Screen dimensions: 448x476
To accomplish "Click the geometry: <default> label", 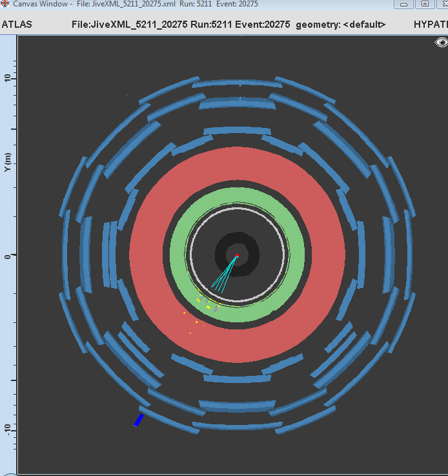I will click(x=340, y=25).
